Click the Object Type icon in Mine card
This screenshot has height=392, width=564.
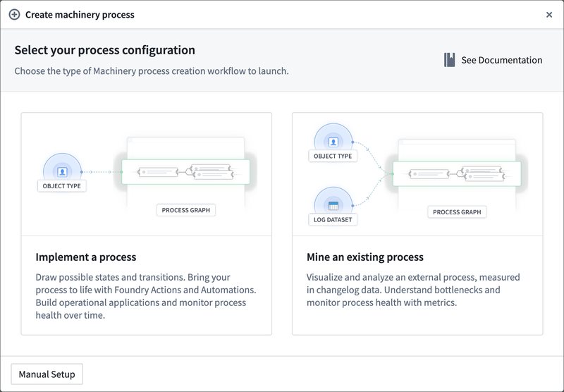(x=333, y=142)
